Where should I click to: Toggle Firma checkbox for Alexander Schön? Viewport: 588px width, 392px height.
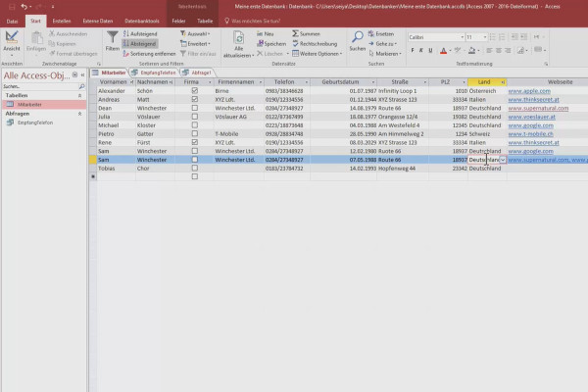point(195,90)
